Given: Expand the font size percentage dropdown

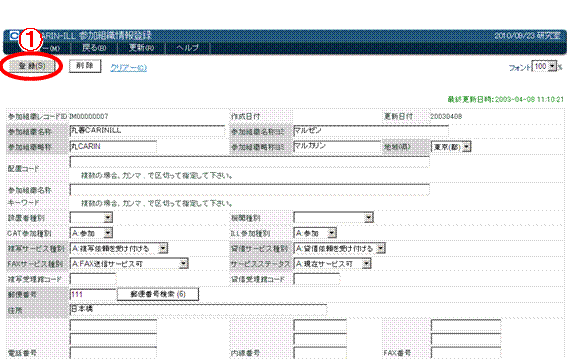Looking at the screenshot, I should (x=544, y=66).
